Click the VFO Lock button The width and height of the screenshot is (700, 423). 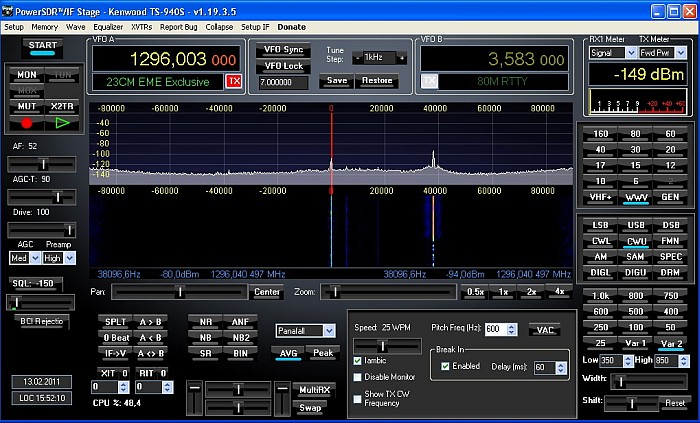coord(283,66)
